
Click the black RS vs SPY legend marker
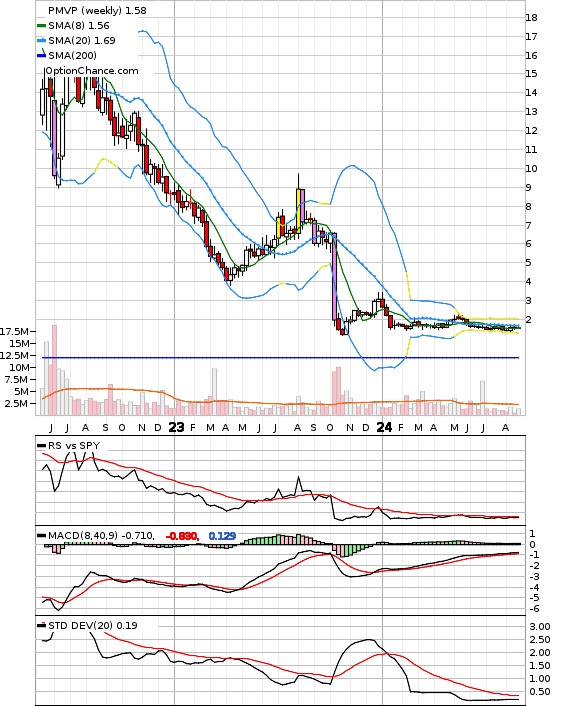(x=41, y=445)
